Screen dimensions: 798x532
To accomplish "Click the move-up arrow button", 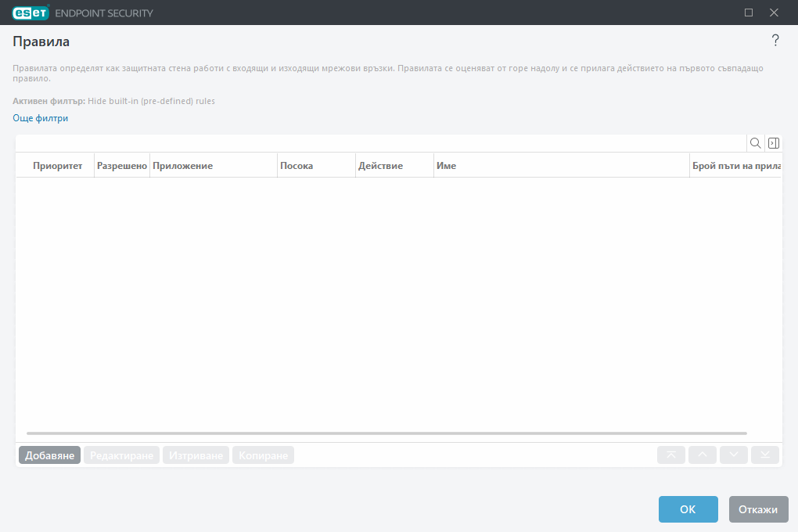I will point(703,455).
